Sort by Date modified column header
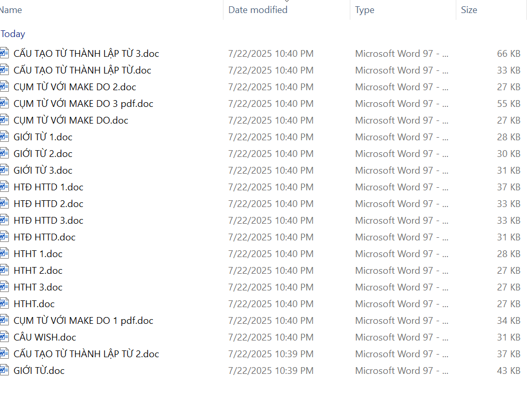Screen dimensions: 532x413 click(x=258, y=10)
